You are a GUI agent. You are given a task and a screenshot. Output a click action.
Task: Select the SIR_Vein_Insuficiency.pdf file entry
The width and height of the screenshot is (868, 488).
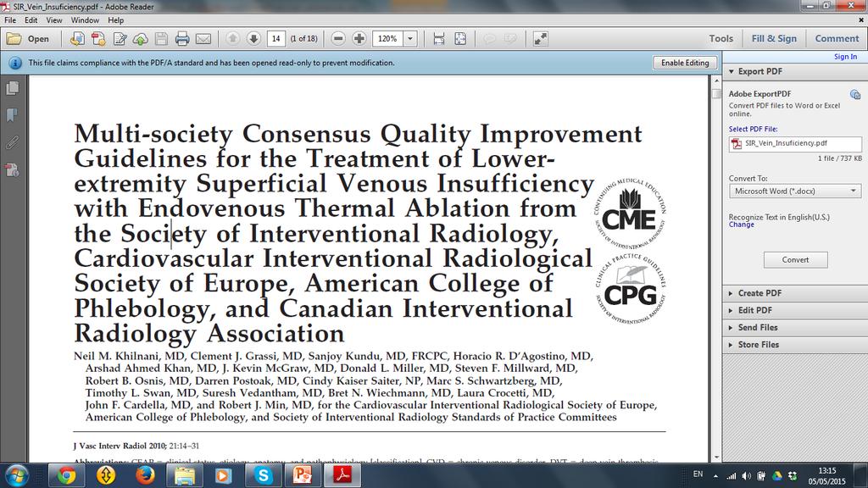pyautogui.click(x=795, y=143)
